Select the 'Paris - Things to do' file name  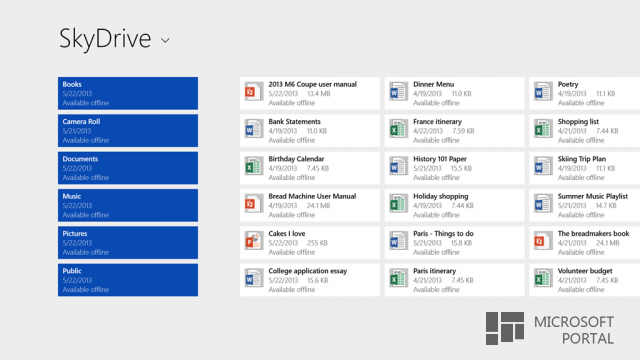click(443, 233)
